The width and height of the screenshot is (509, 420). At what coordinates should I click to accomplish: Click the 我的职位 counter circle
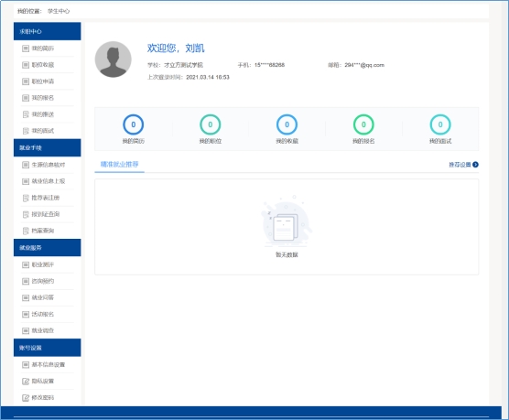point(210,124)
